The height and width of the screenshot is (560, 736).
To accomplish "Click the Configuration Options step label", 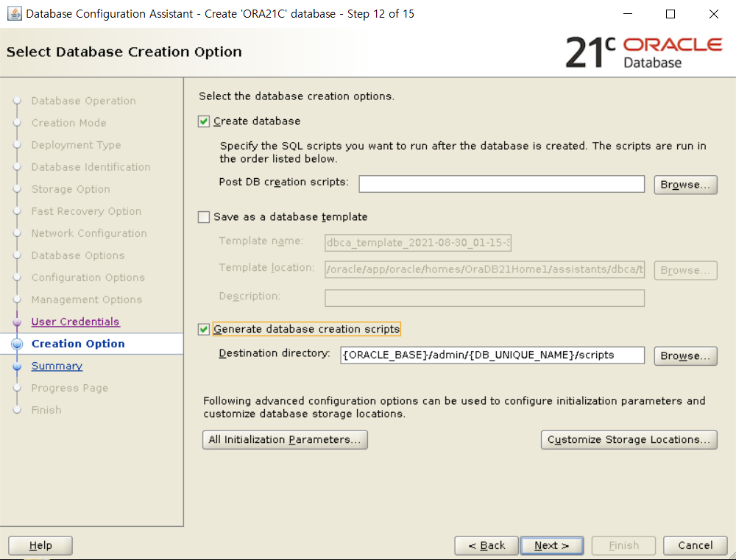I will coord(88,277).
